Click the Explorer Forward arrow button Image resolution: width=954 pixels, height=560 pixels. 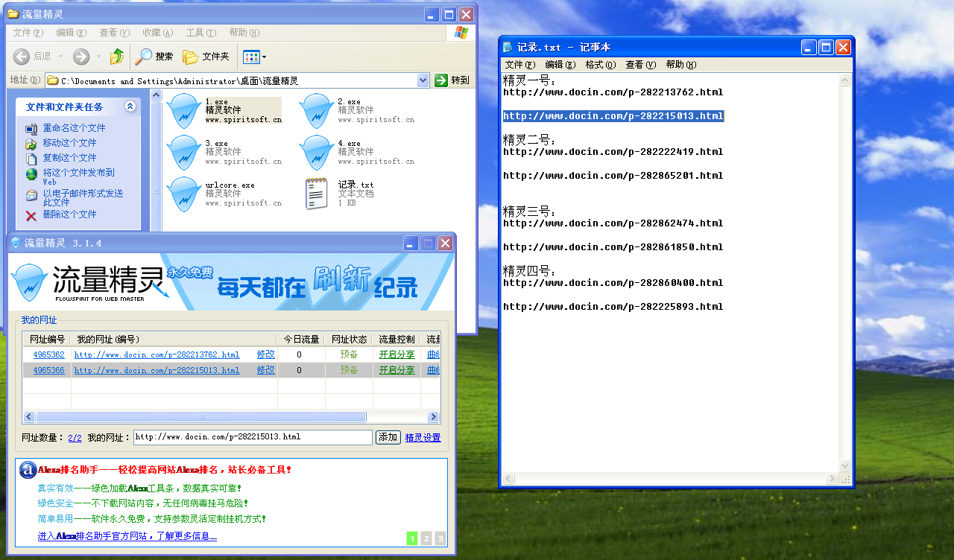(x=81, y=57)
